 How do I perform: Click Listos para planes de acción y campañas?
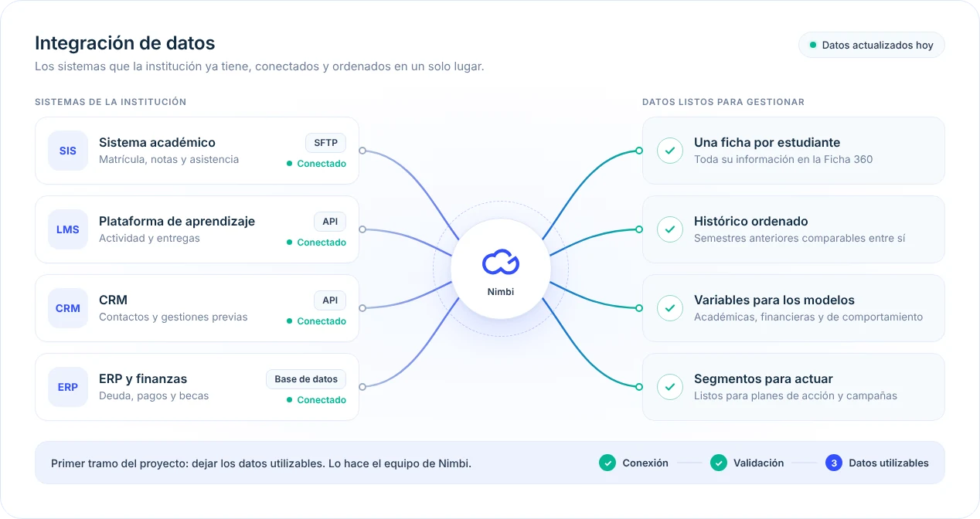(795, 396)
